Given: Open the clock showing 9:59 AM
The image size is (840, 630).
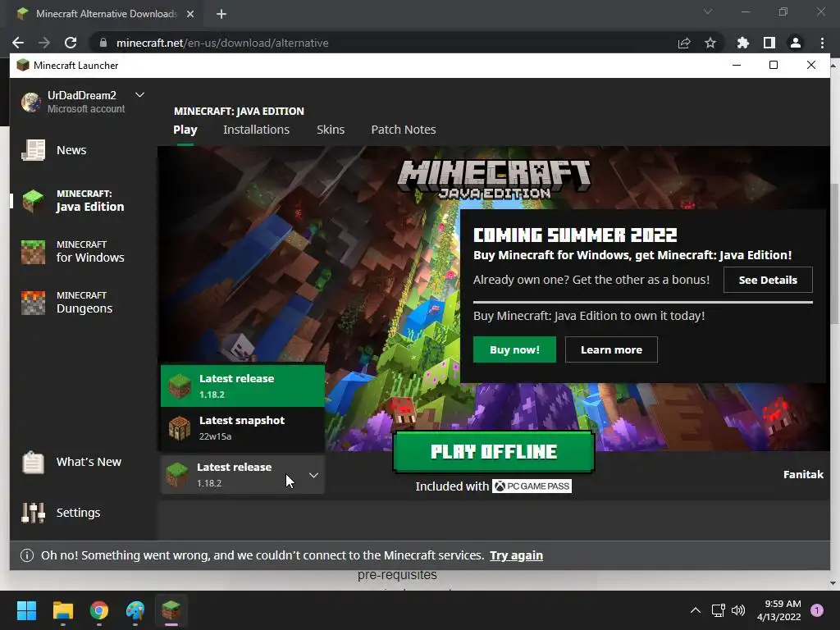Looking at the screenshot, I should [779, 610].
